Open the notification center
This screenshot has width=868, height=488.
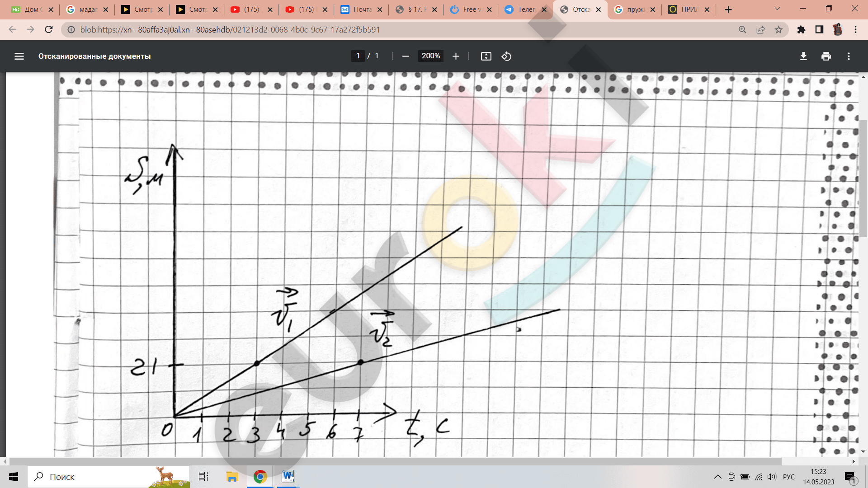[x=850, y=477]
